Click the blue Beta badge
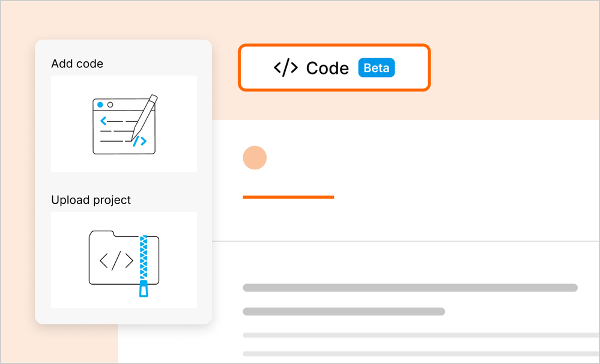 click(x=377, y=68)
